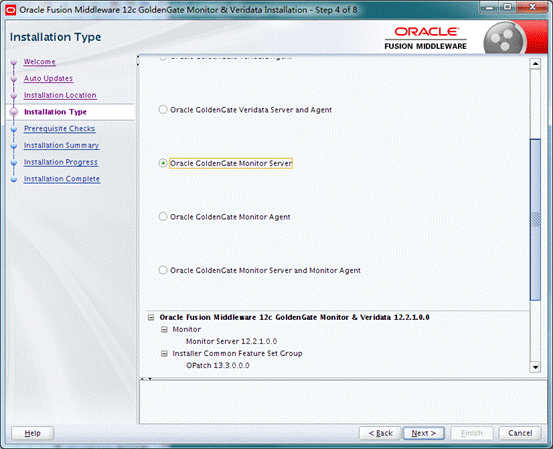
Task: Click the Next button
Action: (424, 433)
